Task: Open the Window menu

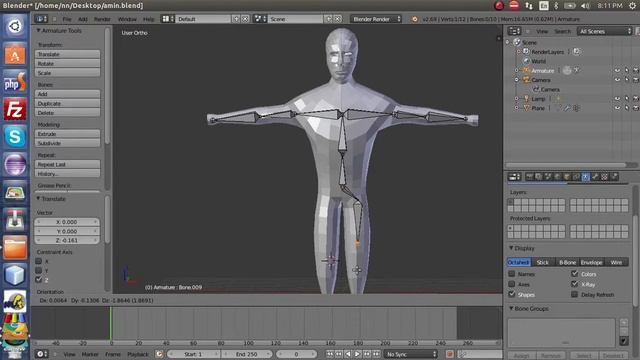Action: tap(127, 19)
